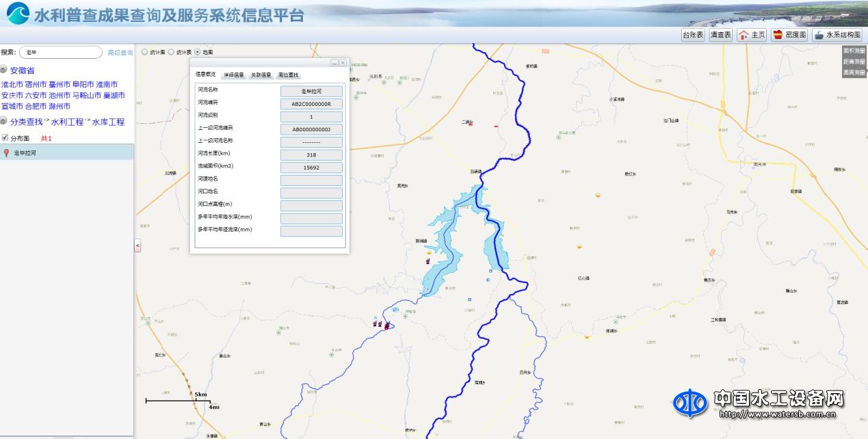Switch to the 周边查找 tab
The image size is (868, 439).
point(288,75)
